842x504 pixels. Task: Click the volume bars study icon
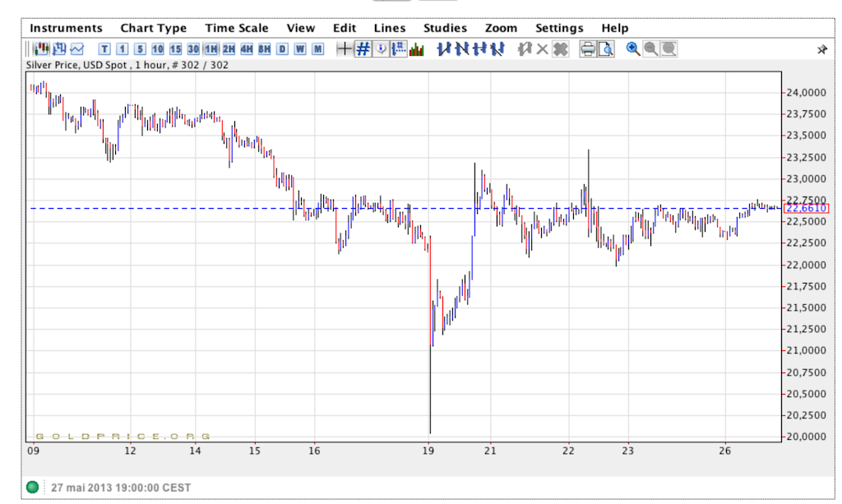tap(417, 49)
